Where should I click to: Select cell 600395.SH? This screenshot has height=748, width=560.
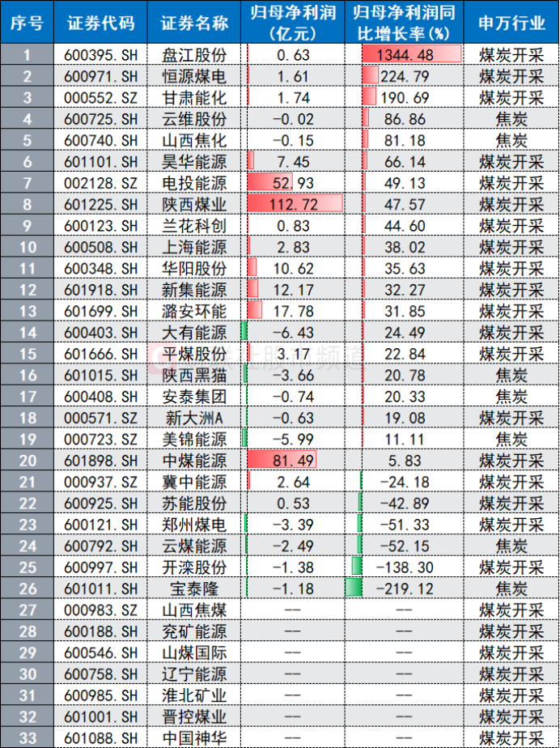pos(100,54)
